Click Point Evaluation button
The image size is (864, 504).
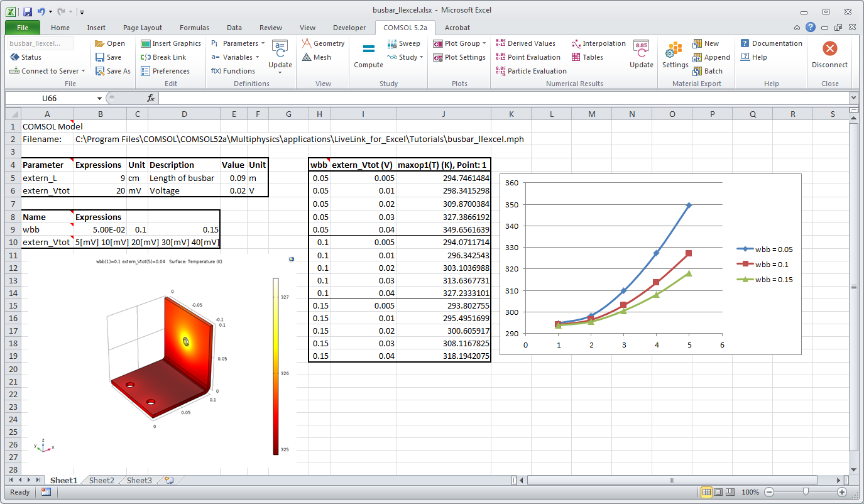coord(528,57)
